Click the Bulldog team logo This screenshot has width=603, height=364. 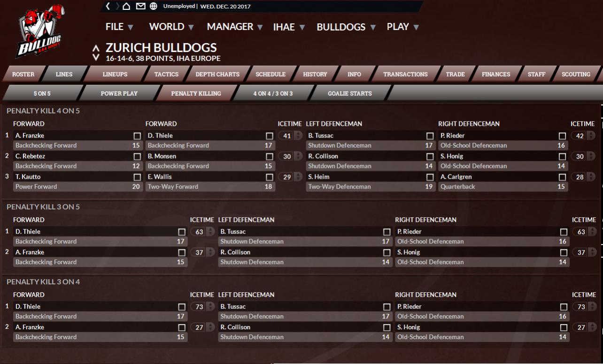pyautogui.click(x=41, y=31)
